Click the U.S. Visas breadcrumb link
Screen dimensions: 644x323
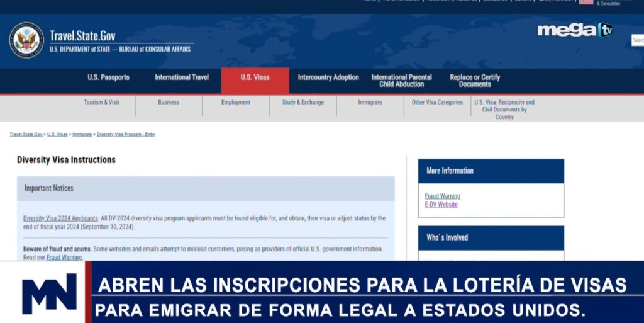tap(57, 135)
